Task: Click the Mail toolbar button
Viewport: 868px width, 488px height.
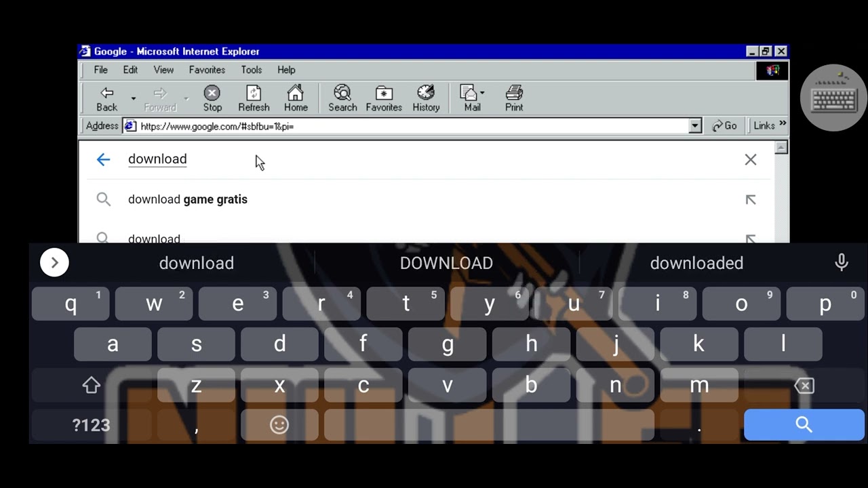Action: 472,98
